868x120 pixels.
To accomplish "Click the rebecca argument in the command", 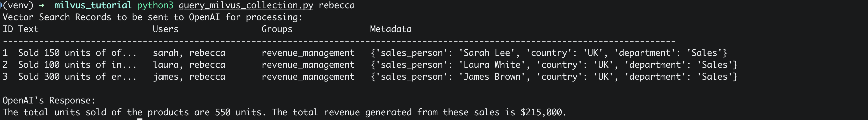I will click(336, 6).
